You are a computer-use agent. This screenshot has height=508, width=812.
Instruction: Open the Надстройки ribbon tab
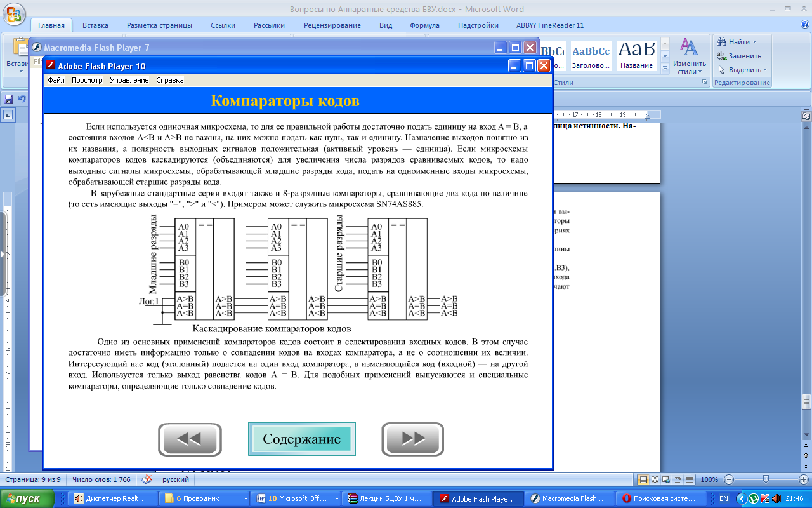(478, 25)
